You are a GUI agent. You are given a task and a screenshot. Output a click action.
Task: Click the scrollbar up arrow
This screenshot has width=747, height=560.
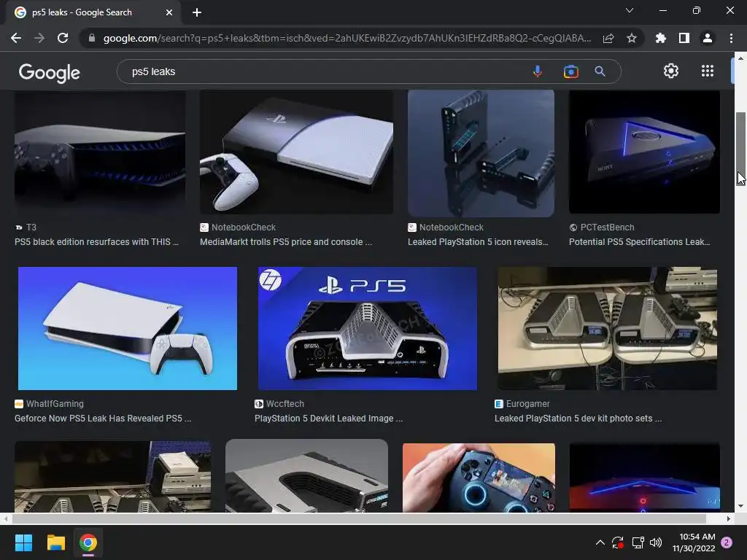pyautogui.click(x=740, y=58)
